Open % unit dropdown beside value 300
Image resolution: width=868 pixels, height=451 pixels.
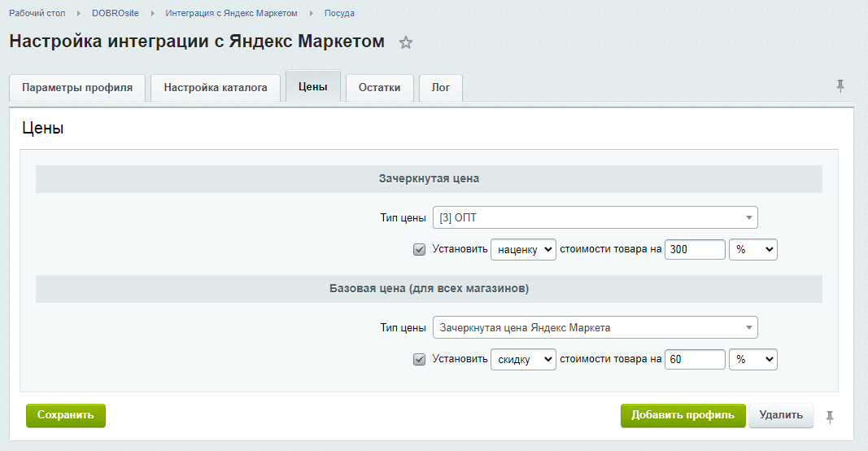(x=753, y=249)
